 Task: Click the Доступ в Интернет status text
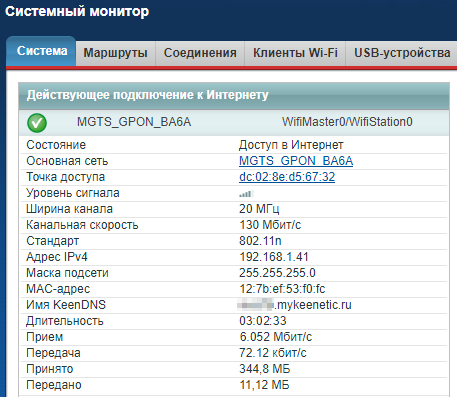pos(291,145)
